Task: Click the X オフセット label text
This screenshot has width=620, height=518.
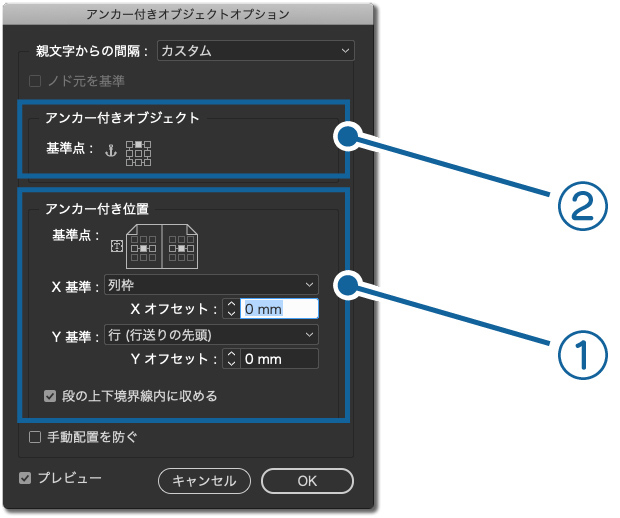Action: click(174, 309)
